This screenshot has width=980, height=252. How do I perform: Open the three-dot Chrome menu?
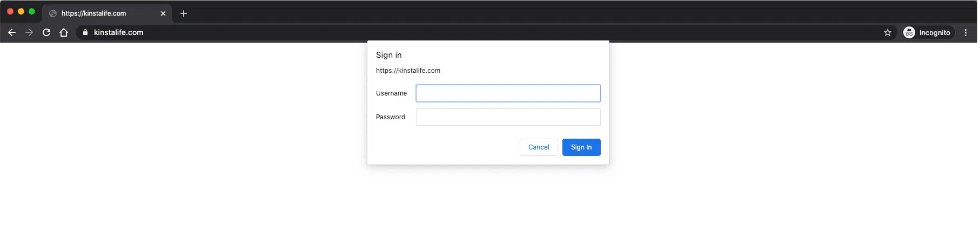[965, 32]
